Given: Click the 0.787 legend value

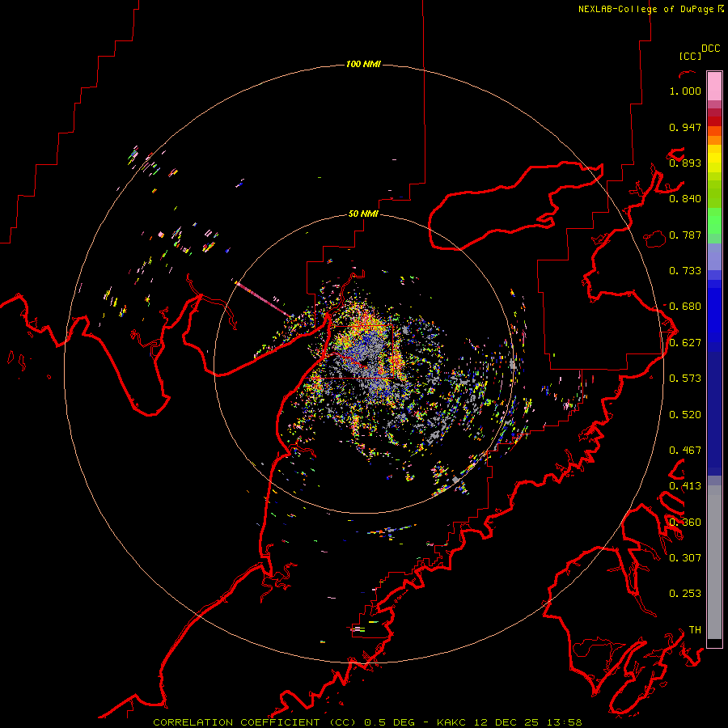Looking at the screenshot, I should (x=685, y=235).
